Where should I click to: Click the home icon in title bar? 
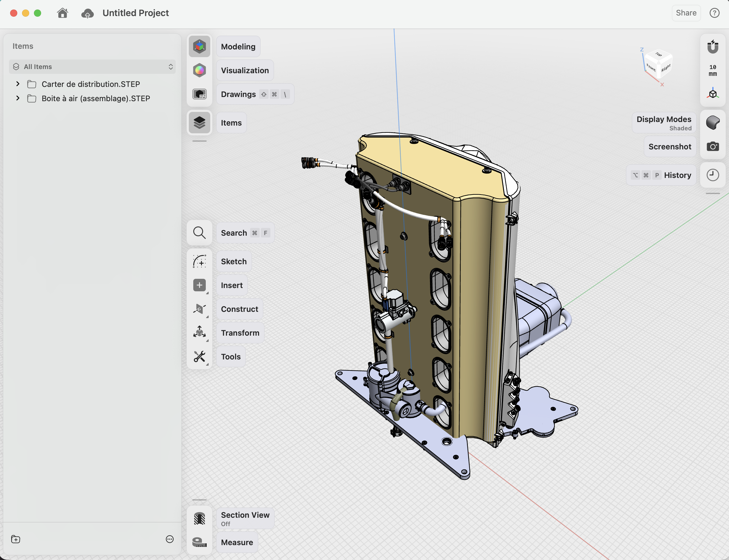(x=63, y=13)
